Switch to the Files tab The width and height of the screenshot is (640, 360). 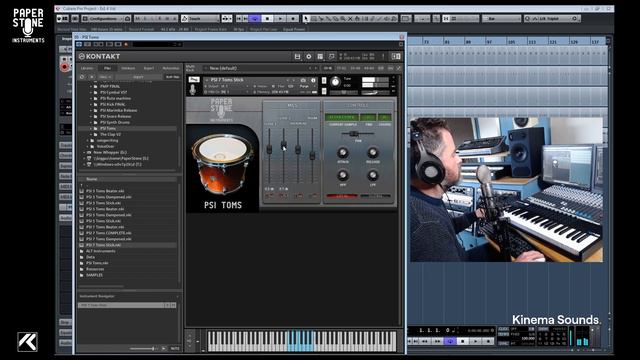click(107, 68)
